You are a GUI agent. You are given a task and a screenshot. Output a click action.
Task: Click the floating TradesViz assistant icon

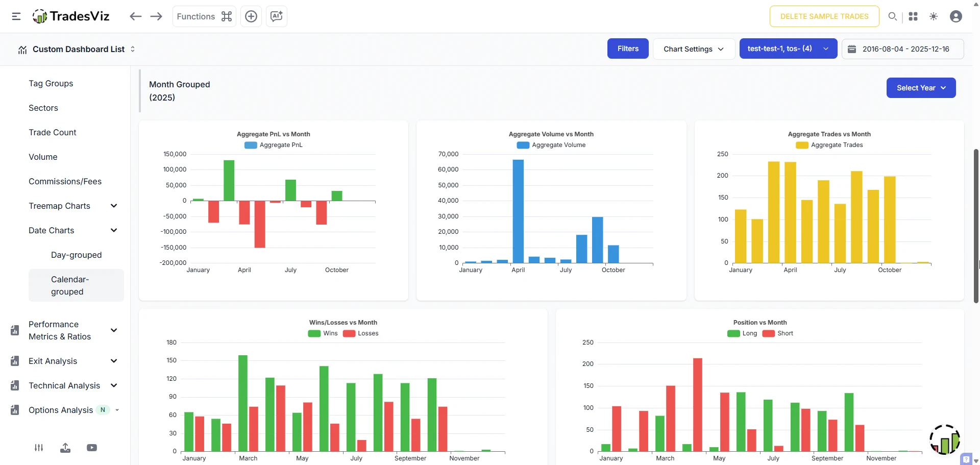tap(945, 439)
